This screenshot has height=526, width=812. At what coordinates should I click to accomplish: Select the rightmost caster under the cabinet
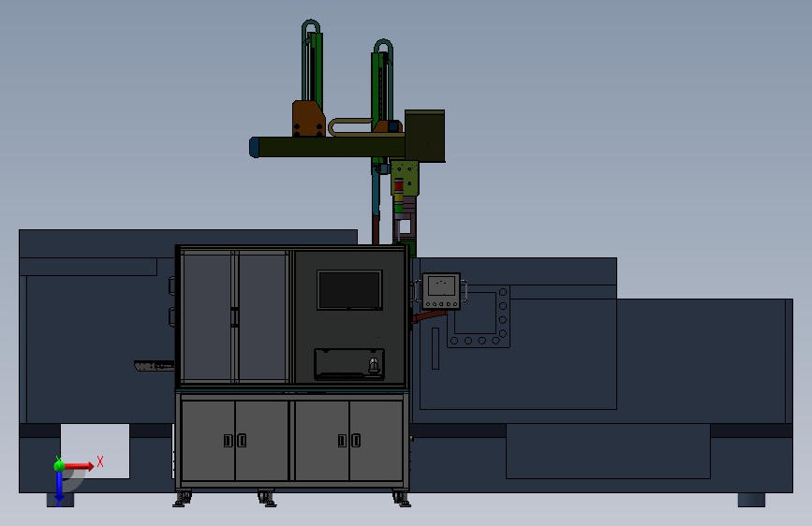click(x=402, y=499)
